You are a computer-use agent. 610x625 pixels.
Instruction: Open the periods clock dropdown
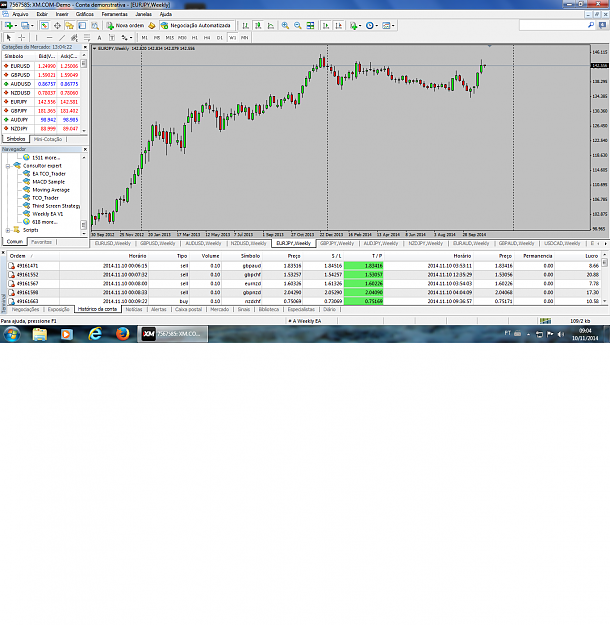372,26
